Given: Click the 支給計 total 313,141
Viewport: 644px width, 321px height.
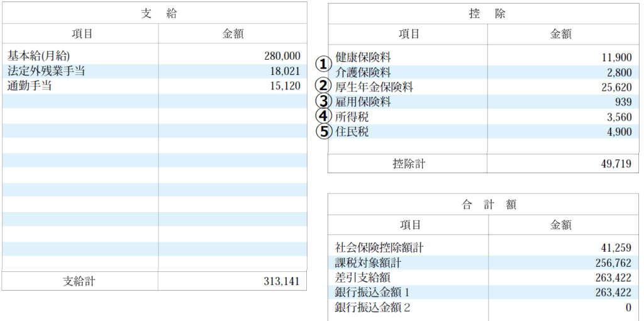Looking at the screenshot, I should tap(282, 281).
